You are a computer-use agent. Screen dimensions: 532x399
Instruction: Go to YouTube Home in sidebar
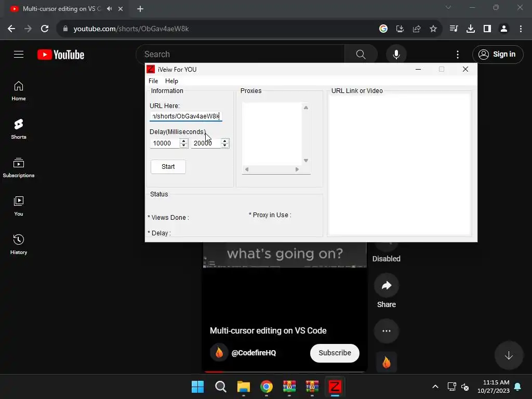(19, 91)
